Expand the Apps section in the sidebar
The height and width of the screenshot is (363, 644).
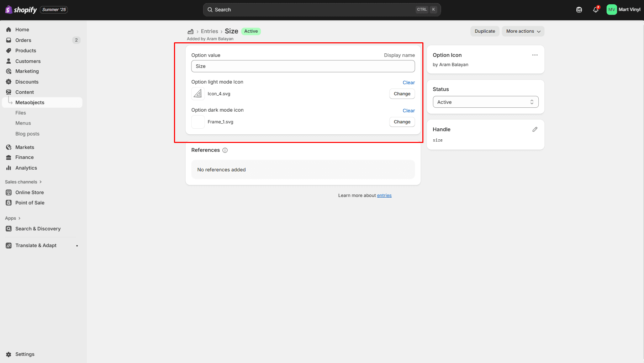12,218
